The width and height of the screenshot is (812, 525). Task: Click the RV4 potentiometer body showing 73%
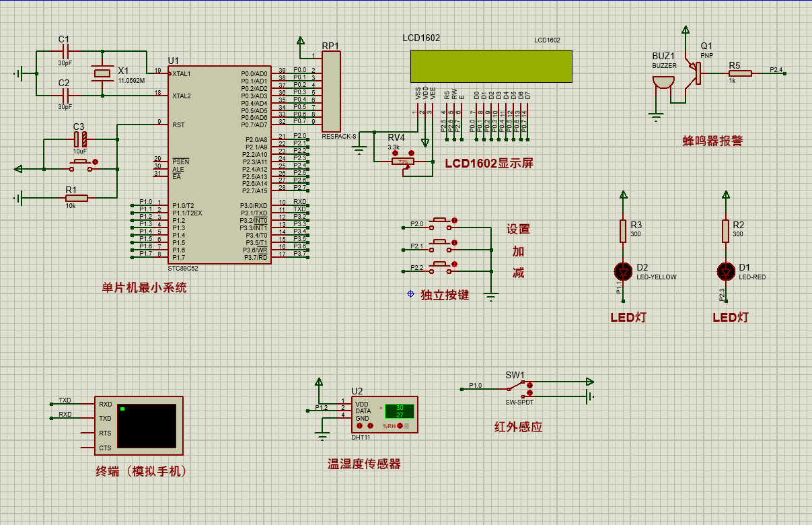tap(402, 162)
